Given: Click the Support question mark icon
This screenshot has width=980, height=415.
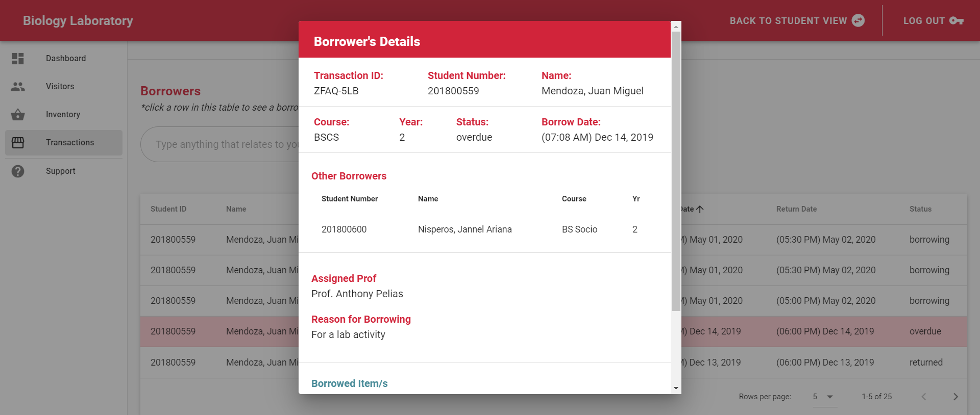Looking at the screenshot, I should [x=18, y=171].
